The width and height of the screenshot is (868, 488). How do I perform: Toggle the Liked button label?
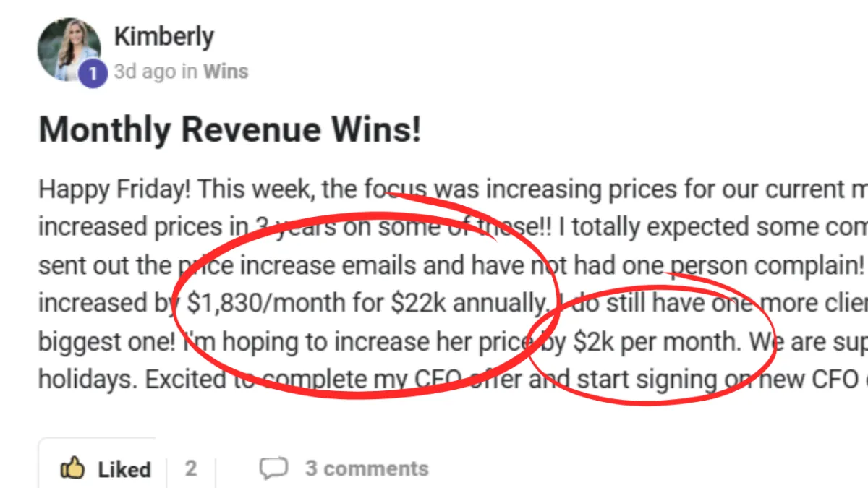pyautogui.click(x=124, y=469)
